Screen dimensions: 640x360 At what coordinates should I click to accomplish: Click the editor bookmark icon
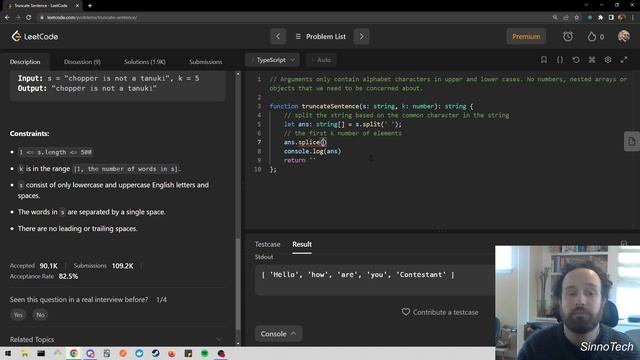(544, 60)
